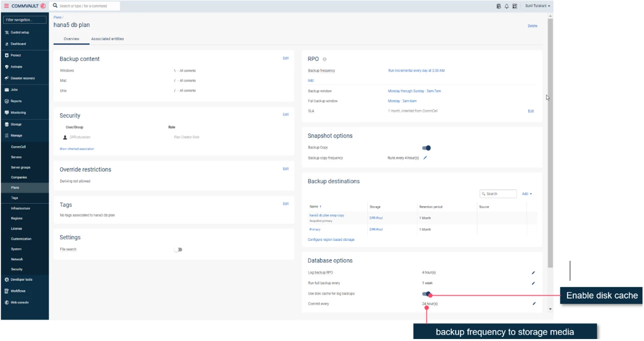Open the notifications bell icon
This screenshot has height=341, width=644.
(x=507, y=6)
